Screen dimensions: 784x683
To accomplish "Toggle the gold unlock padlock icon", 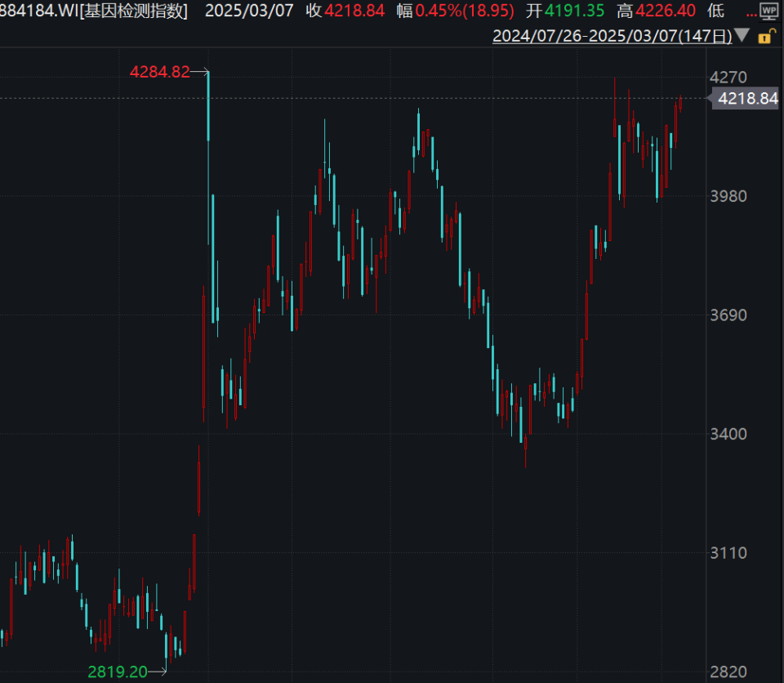I will coord(765,36).
